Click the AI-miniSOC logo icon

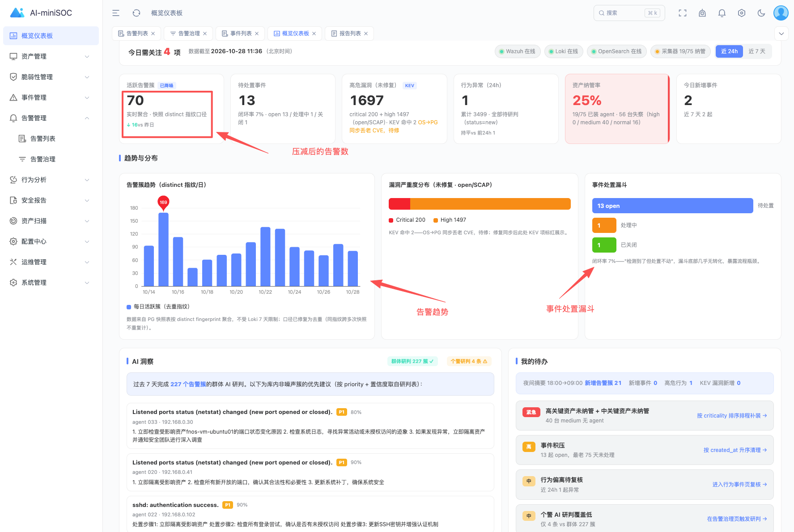pos(17,13)
